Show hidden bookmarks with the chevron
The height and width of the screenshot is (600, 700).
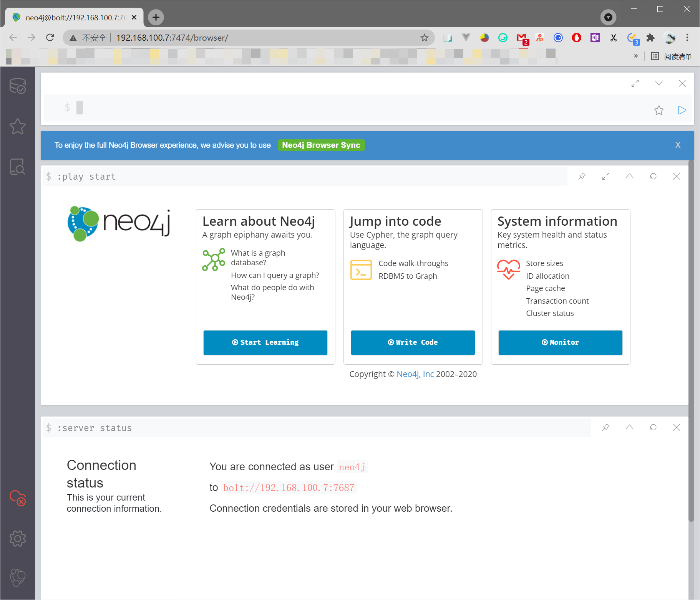636,56
